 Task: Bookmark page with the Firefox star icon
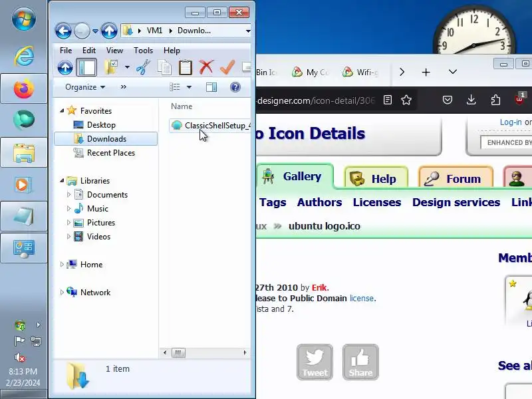pos(406,100)
